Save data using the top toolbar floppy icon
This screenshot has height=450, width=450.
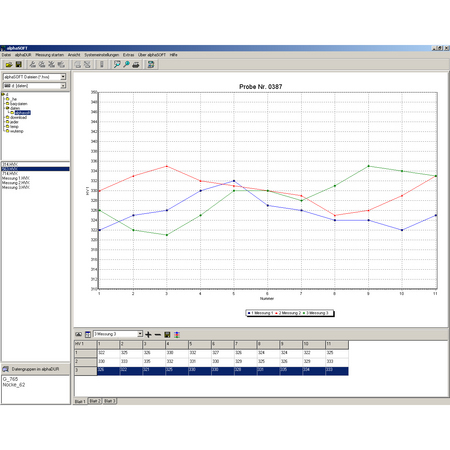pos(19,65)
